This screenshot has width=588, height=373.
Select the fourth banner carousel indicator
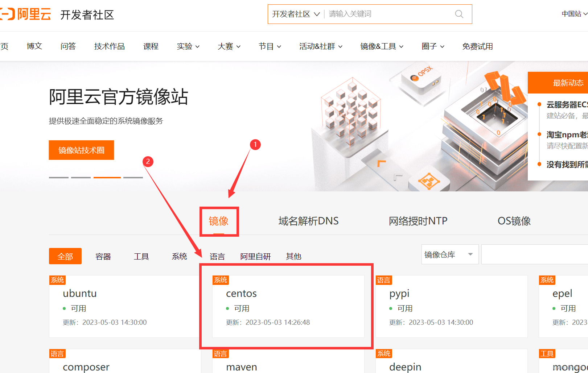tap(133, 178)
